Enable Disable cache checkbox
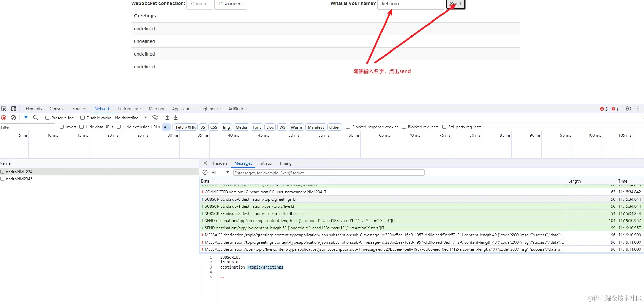Image resolution: width=644 pixels, height=304 pixels. point(83,118)
